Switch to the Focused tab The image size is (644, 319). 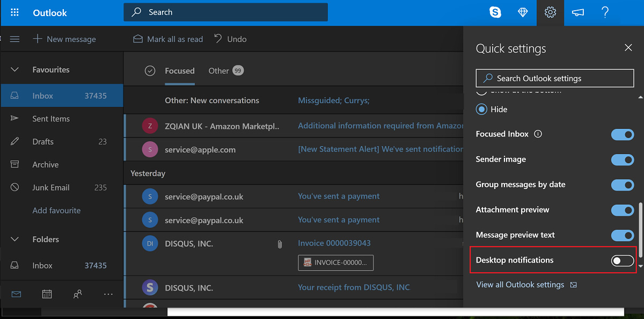[x=180, y=71]
